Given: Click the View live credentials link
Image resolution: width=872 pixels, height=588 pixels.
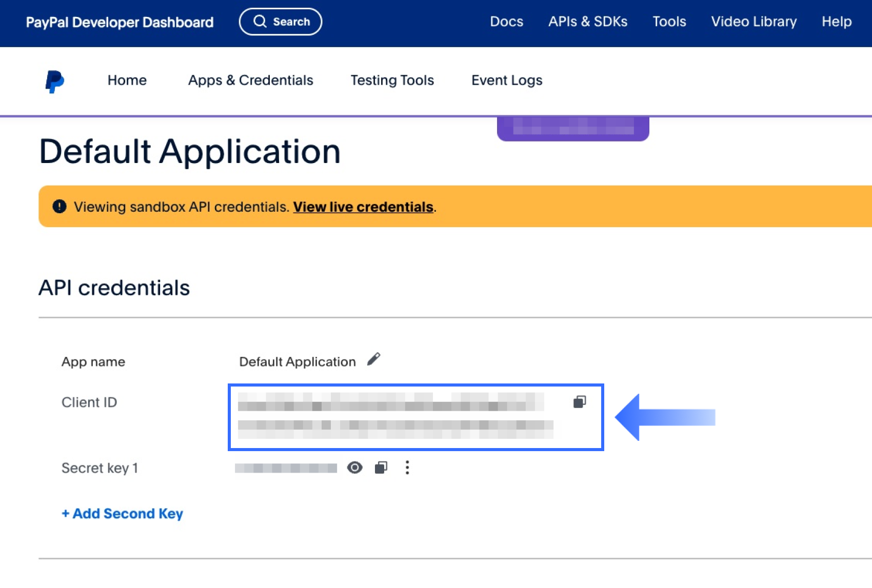Looking at the screenshot, I should pos(363,207).
